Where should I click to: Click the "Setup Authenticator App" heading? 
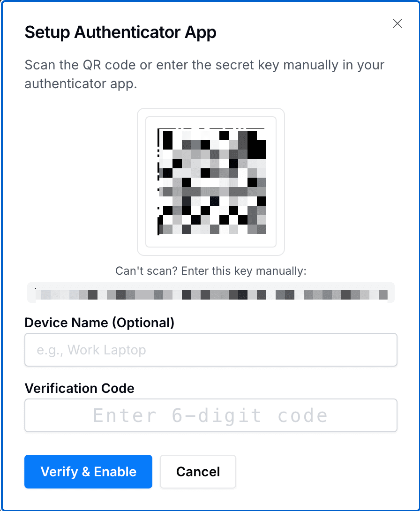pos(120,33)
